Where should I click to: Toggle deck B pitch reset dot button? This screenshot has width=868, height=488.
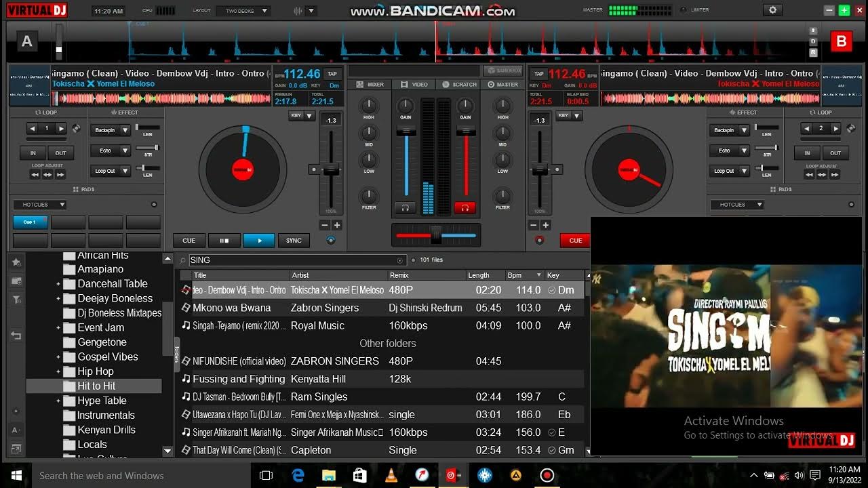pos(557,169)
